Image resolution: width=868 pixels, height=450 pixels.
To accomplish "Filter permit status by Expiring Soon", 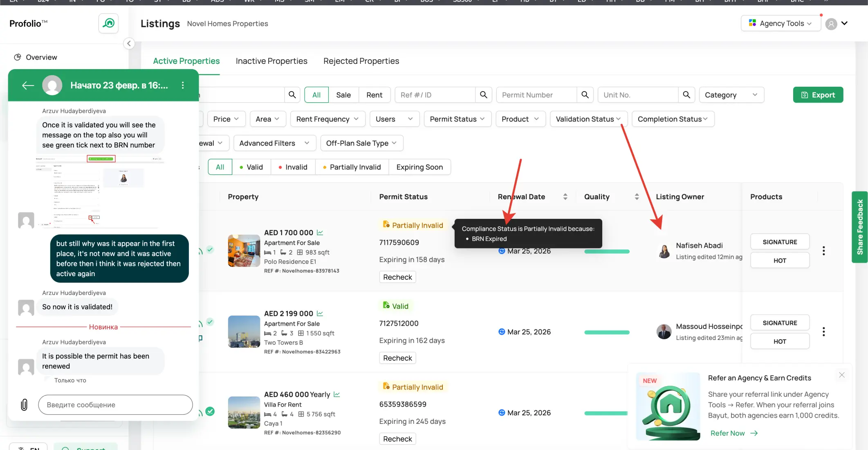I will pyautogui.click(x=420, y=167).
